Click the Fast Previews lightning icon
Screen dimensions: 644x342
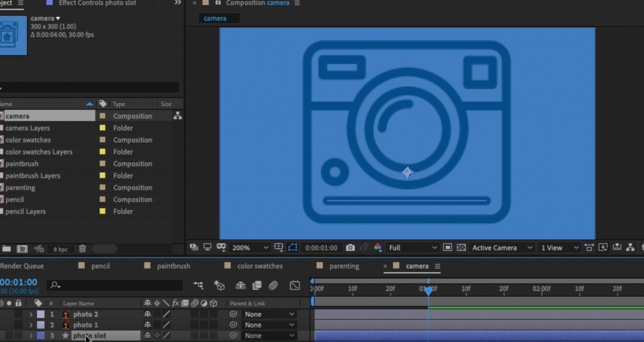[x=603, y=248]
